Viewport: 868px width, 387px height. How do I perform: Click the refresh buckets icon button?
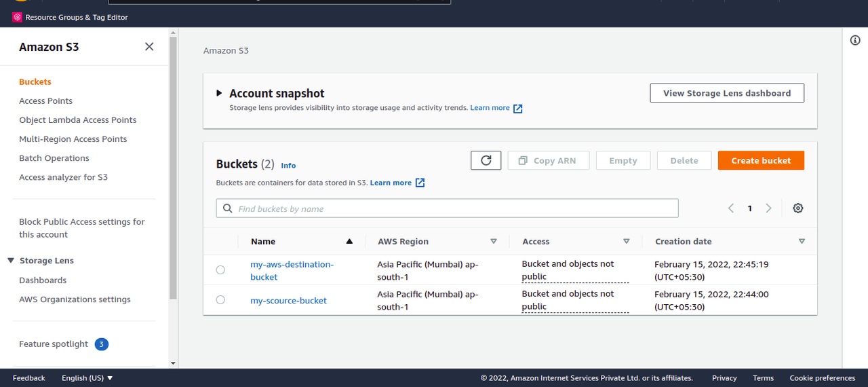(486, 160)
